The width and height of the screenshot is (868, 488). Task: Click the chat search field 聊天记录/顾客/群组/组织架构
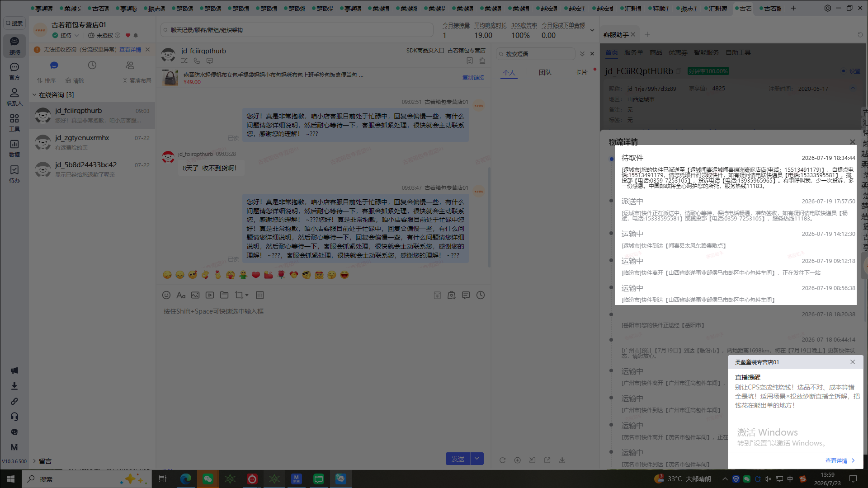point(297,30)
